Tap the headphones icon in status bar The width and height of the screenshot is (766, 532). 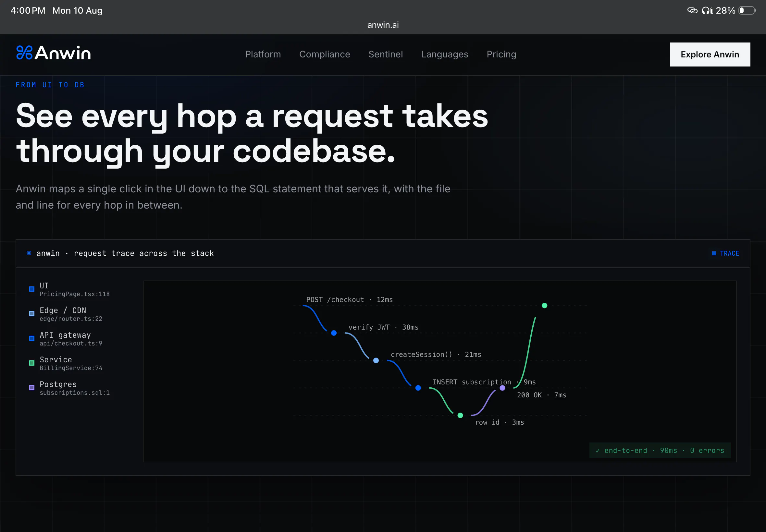pos(706,11)
